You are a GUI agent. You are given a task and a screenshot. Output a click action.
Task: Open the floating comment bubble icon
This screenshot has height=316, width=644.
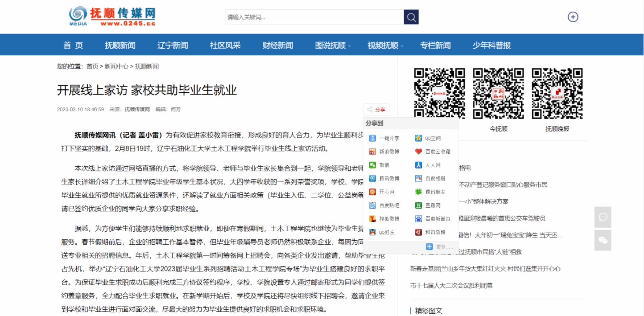[x=603, y=217]
